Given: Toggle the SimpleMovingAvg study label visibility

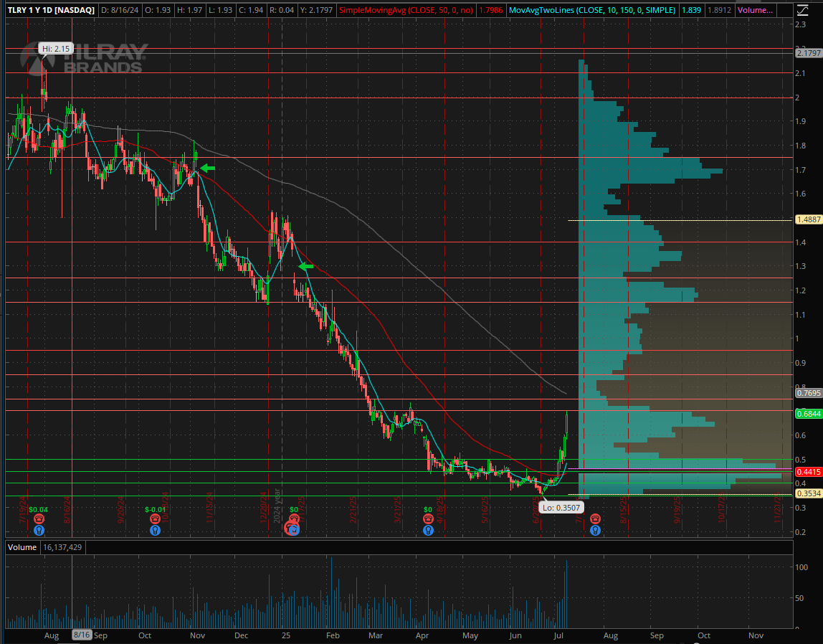Looking at the screenshot, I should point(406,11).
